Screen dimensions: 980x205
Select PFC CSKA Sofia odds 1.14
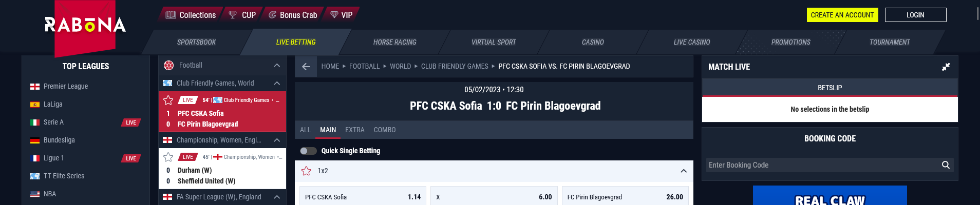click(363, 197)
